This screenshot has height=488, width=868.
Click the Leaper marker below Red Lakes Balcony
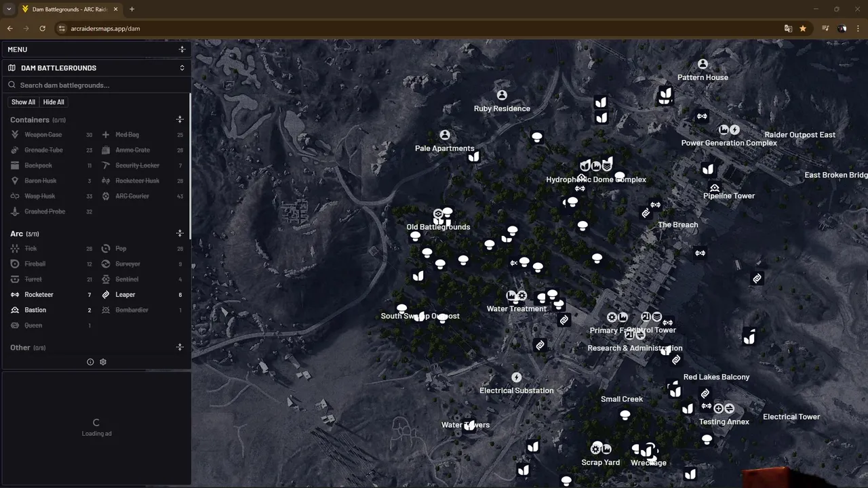pyautogui.click(x=705, y=394)
